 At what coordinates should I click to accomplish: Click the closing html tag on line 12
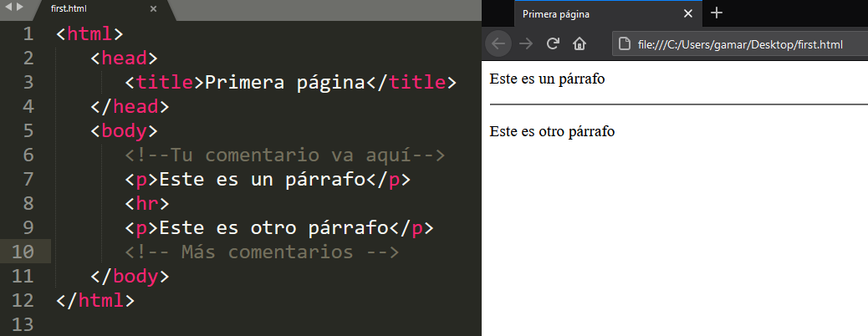click(x=95, y=301)
